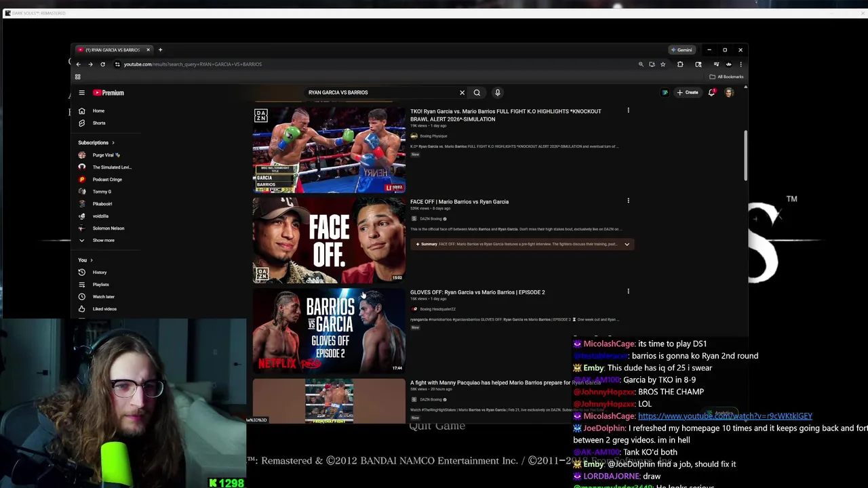Viewport: 868px width, 488px height.
Task: Expand the Subscriptions section
Action: (96, 143)
